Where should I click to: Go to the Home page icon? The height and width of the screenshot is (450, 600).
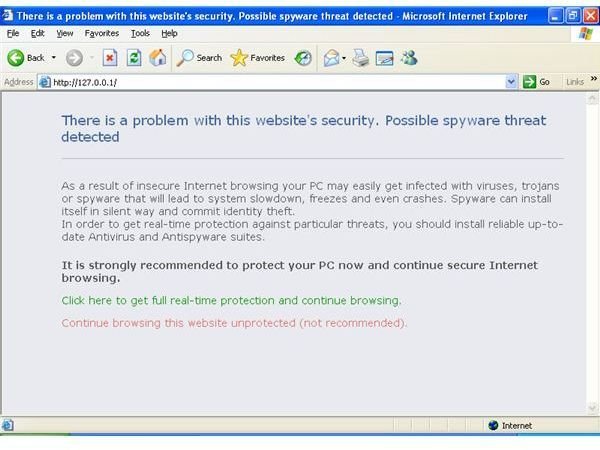tap(158, 58)
